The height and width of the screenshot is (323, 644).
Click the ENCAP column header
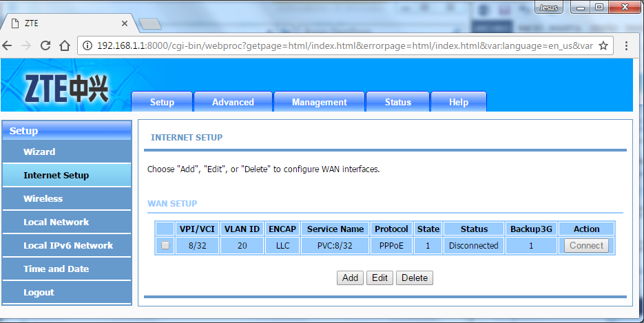pos(282,229)
